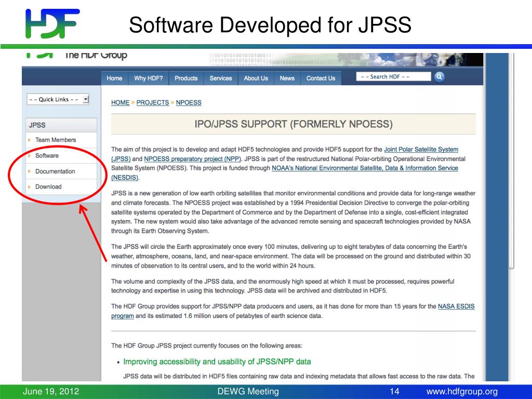The width and height of the screenshot is (532, 399).
Task: Open the Contact Us menu item
Action: click(321, 78)
